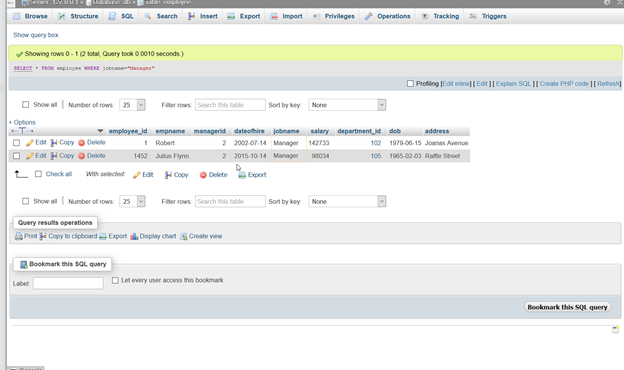This screenshot has width=624, height=370.
Task: Toggle the upper Show all checkbox
Action: pyautogui.click(x=25, y=105)
